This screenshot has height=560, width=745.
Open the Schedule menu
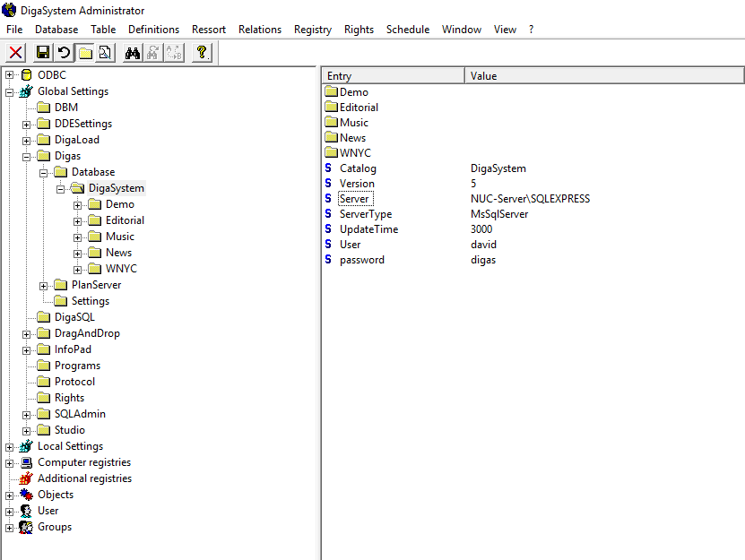pos(407,30)
